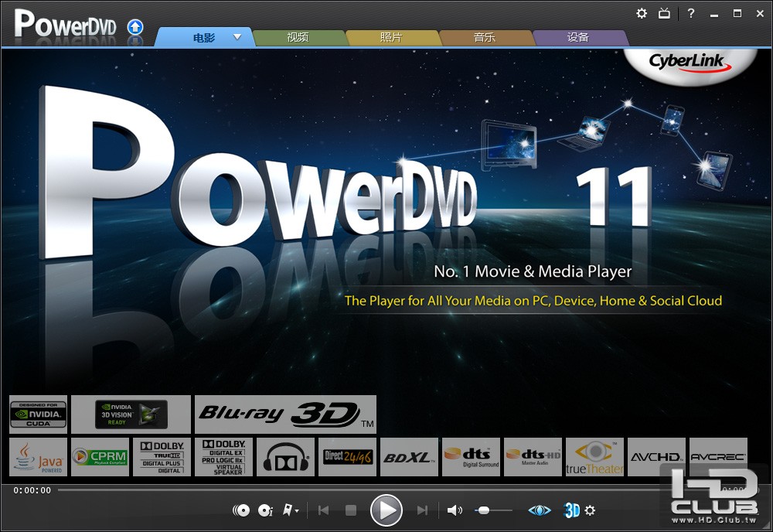Open help via the question mark icon

pos(690,13)
